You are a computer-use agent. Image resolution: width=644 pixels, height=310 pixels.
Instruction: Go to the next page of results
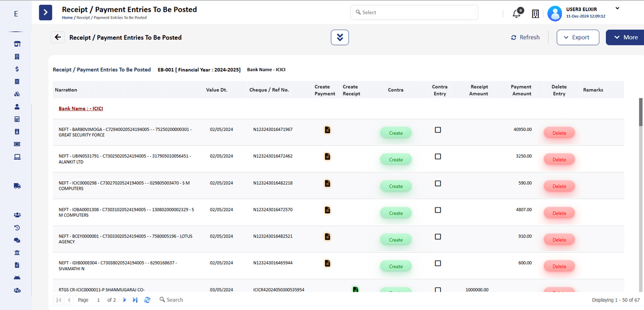pos(125,300)
